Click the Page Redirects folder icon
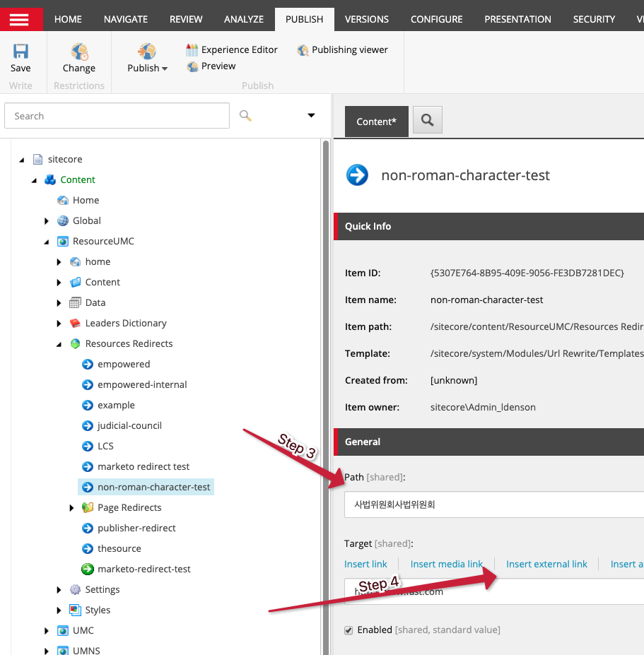The image size is (644, 655). pos(88,507)
